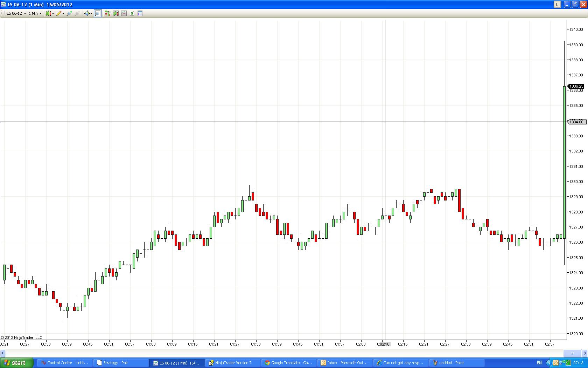Click the right arrow of the horizontal scrollbar
This screenshot has width=588, height=368.
click(x=585, y=353)
